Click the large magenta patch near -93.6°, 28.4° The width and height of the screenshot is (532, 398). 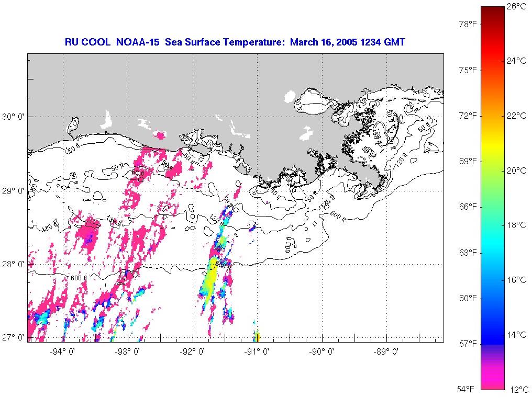(x=88, y=235)
